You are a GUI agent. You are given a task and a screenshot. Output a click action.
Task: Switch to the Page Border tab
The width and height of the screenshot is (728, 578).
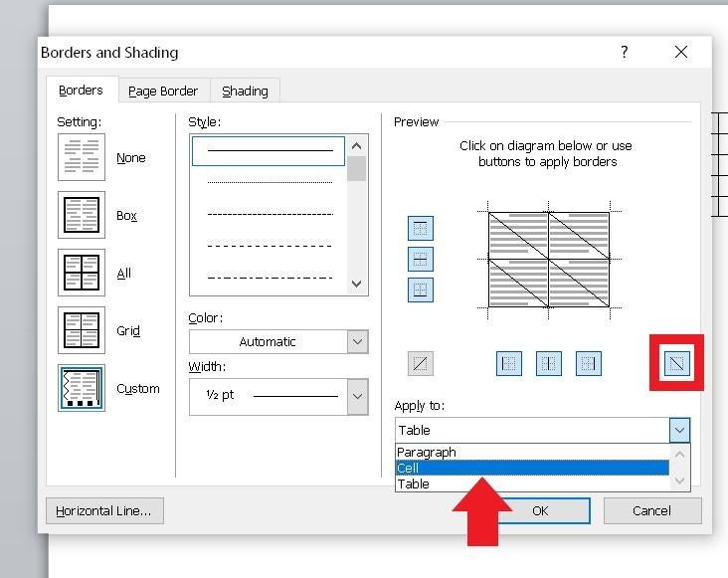click(x=163, y=91)
